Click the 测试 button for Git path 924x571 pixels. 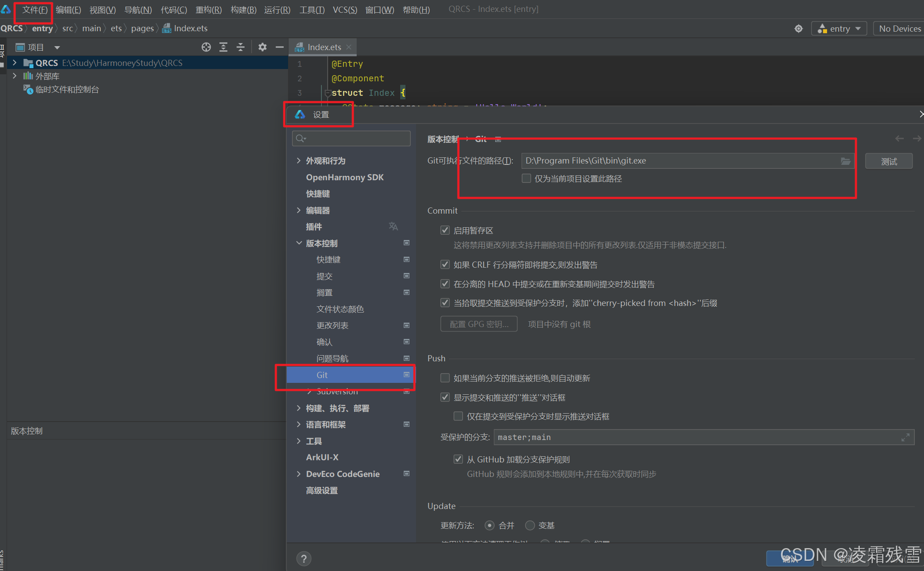888,161
